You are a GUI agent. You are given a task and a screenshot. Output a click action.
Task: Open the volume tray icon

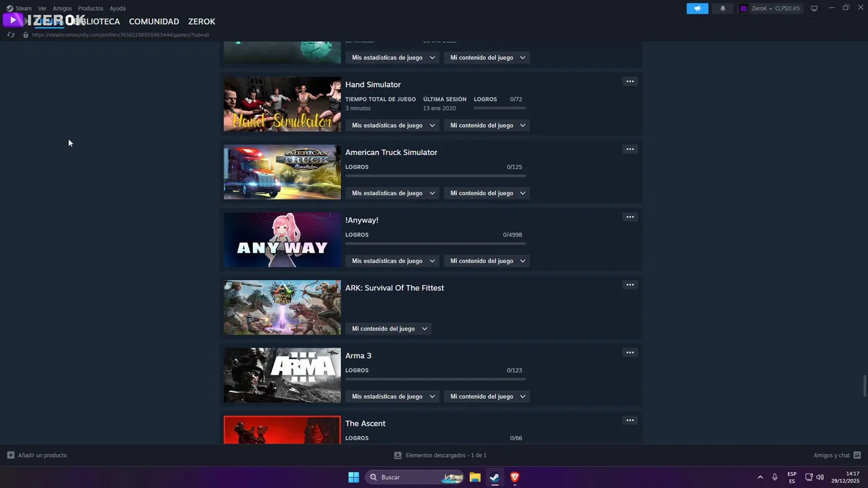point(820,477)
